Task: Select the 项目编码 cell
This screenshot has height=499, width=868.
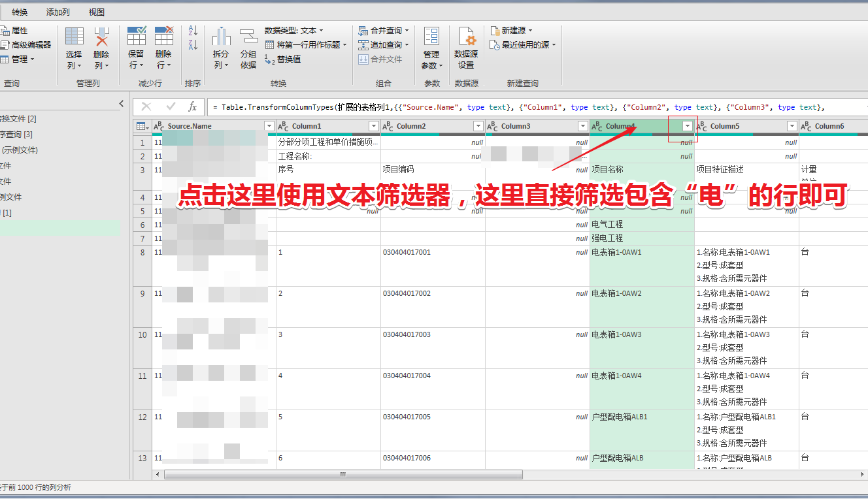Action: tap(433, 177)
